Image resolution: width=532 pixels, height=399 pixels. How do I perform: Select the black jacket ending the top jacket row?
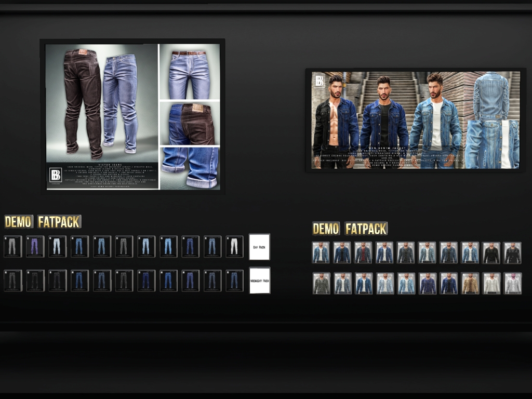[512, 252]
